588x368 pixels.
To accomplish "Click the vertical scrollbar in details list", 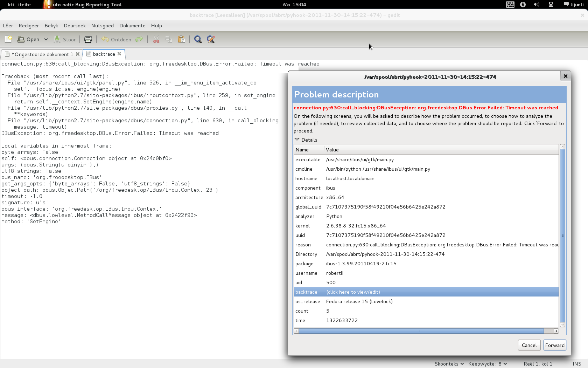I will point(562,236).
